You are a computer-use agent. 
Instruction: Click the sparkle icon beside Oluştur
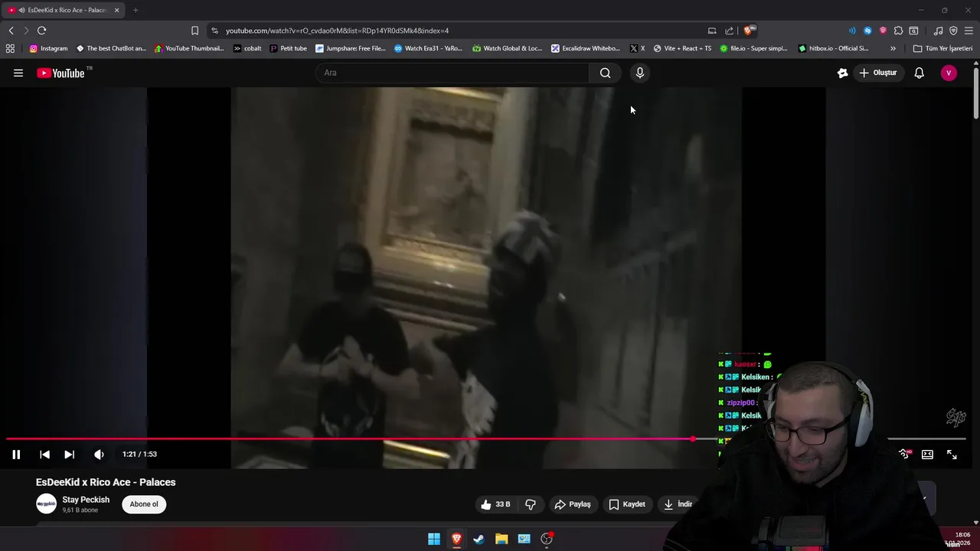(x=842, y=73)
